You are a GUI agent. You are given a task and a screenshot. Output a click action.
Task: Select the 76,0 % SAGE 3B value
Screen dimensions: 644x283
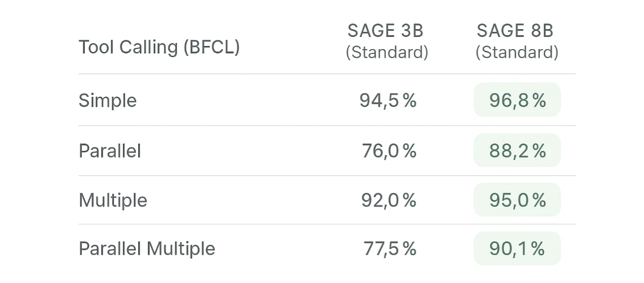click(x=388, y=150)
